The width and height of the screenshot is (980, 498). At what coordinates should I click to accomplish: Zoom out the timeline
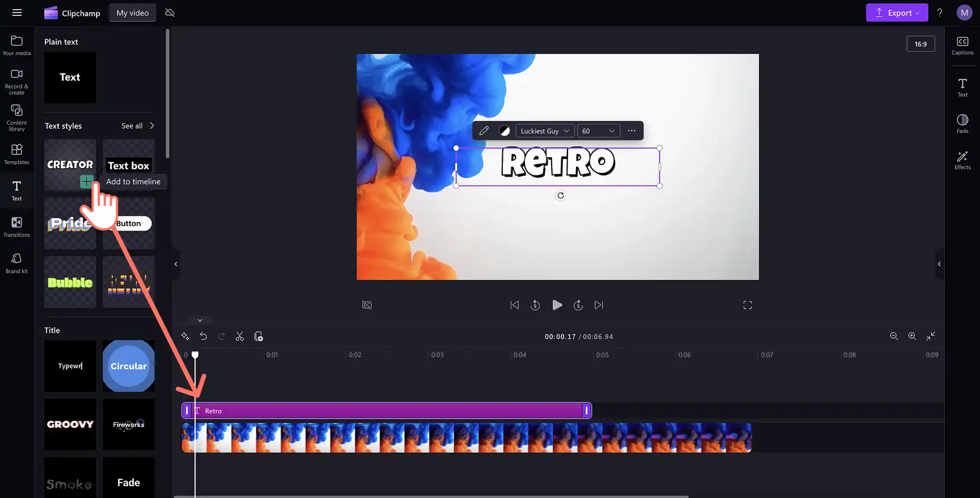894,336
